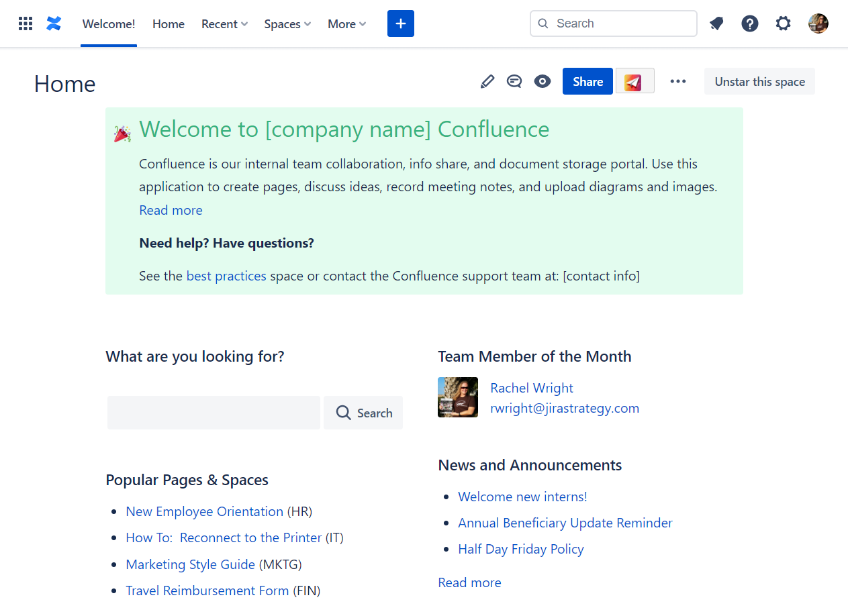Create new content with the plus button
The image size is (848, 616).
point(400,23)
